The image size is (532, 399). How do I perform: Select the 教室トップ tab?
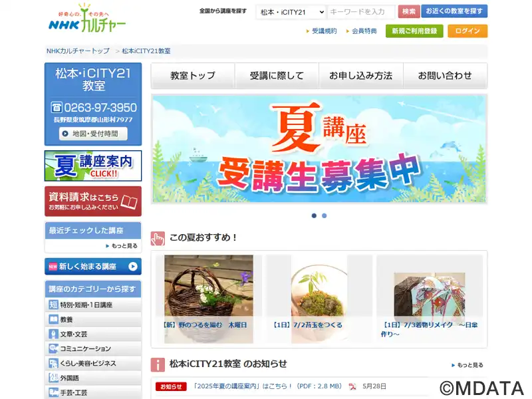[193, 76]
